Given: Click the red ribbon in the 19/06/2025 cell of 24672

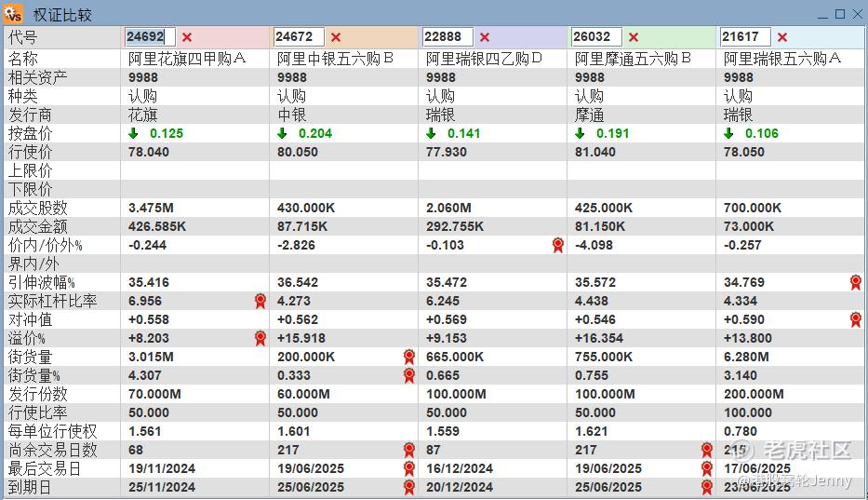Looking at the screenshot, I should (x=409, y=468).
